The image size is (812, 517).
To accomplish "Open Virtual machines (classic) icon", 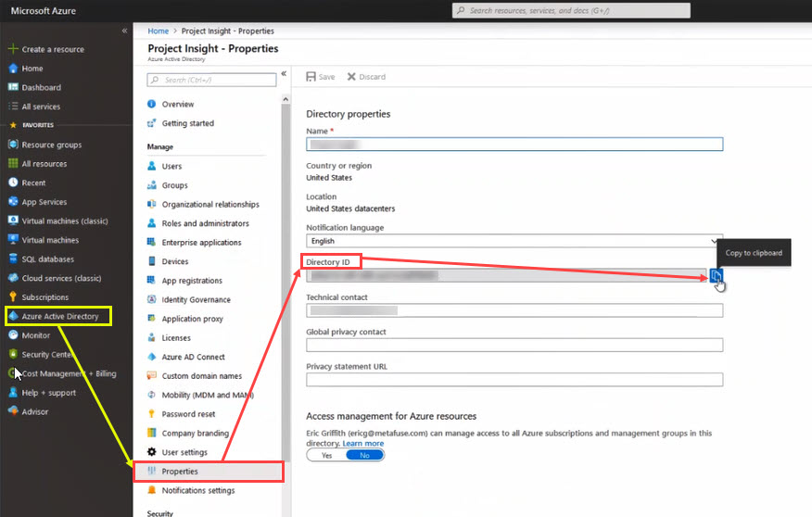I will [x=13, y=221].
